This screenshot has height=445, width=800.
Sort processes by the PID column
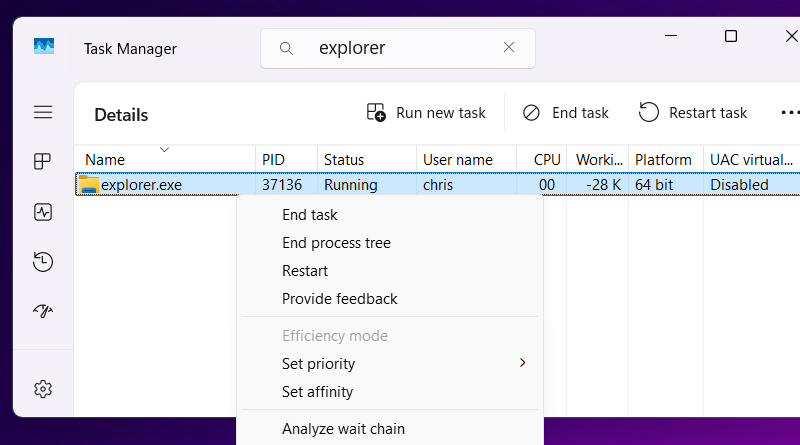click(x=274, y=160)
